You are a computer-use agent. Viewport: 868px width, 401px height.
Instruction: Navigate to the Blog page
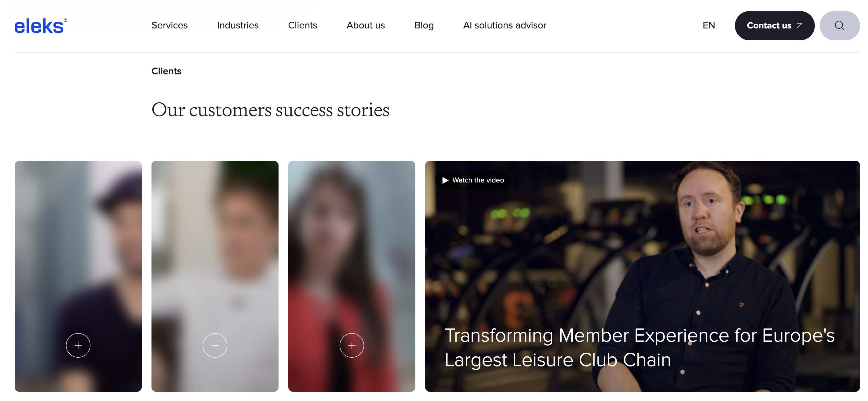coord(424,25)
